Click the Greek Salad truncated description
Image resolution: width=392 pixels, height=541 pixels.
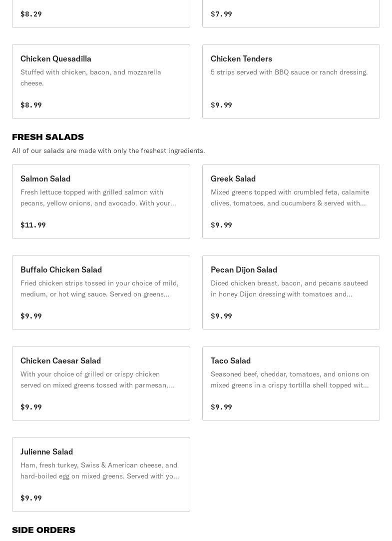click(290, 197)
